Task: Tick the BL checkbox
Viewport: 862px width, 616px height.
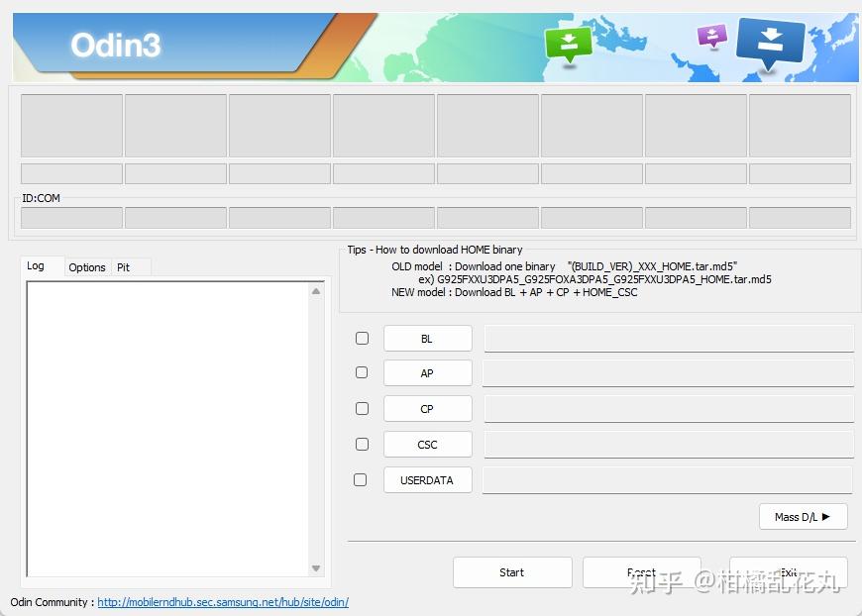Action: [362, 338]
